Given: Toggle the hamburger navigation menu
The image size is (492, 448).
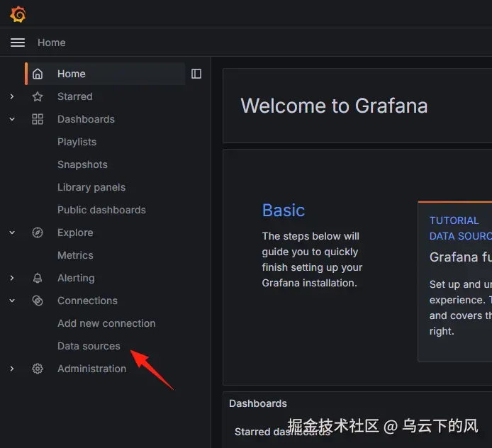Looking at the screenshot, I should (18, 43).
